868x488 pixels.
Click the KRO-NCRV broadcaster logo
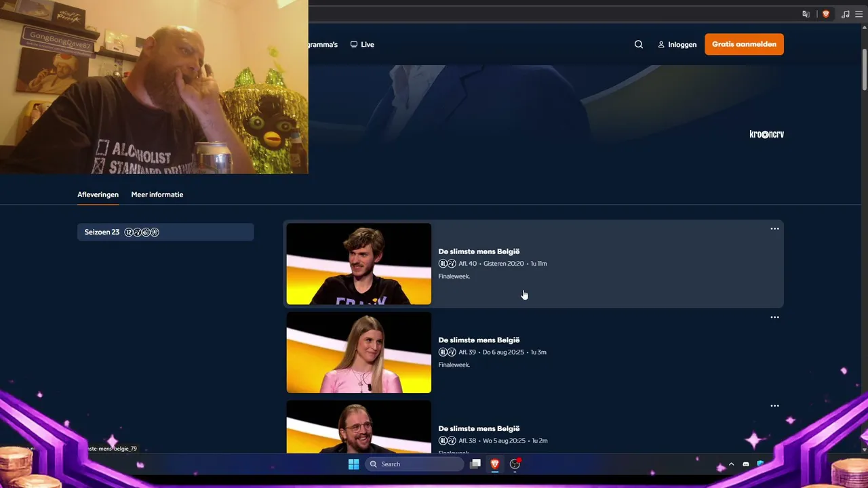(766, 134)
